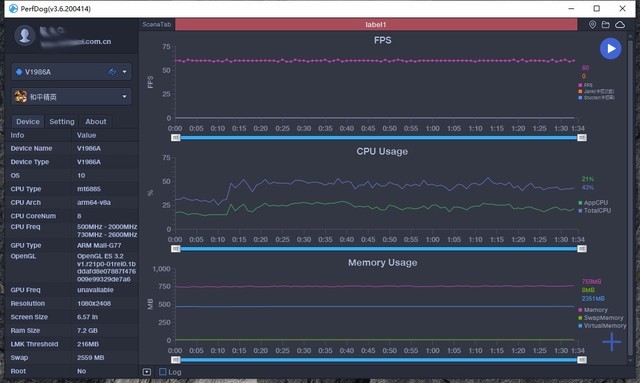
Task: Click the 759MB memory value readout
Action: pos(591,281)
